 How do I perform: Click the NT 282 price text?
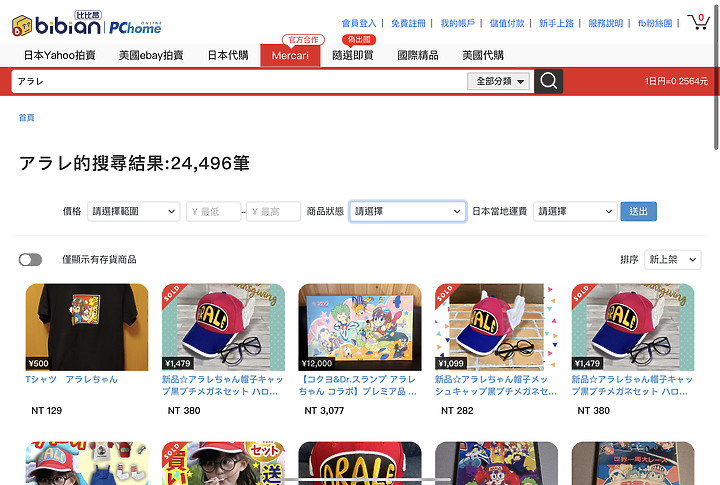coord(457,411)
